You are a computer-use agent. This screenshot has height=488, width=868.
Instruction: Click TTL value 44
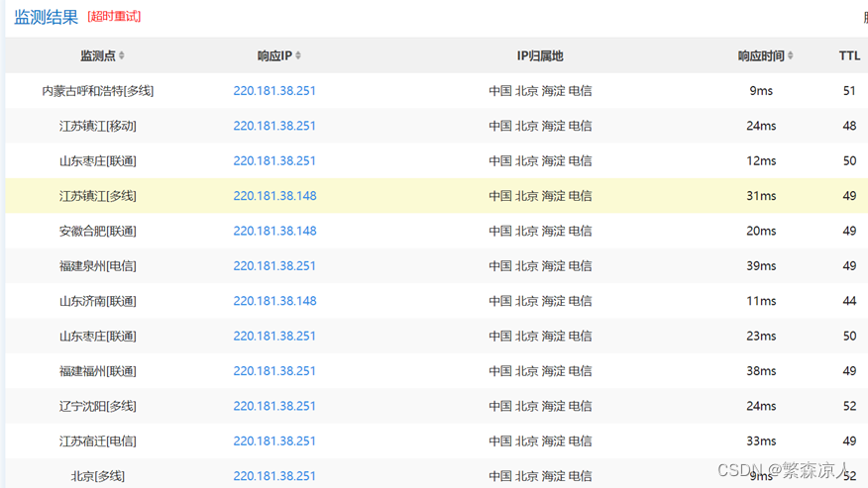point(849,301)
